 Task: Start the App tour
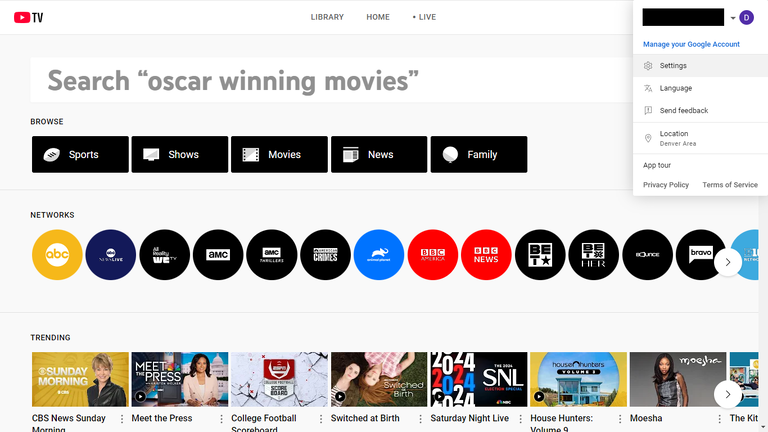click(657, 166)
